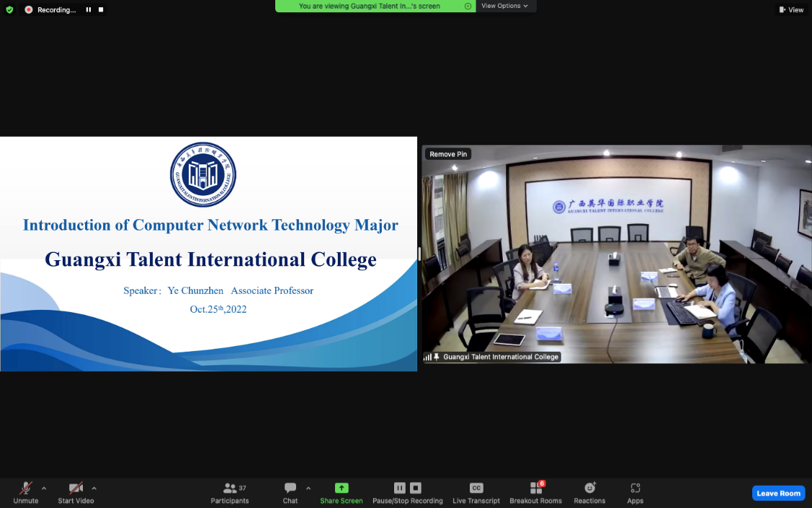812x508 pixels.
Task: Open the Apps panel
Action: 635,492
